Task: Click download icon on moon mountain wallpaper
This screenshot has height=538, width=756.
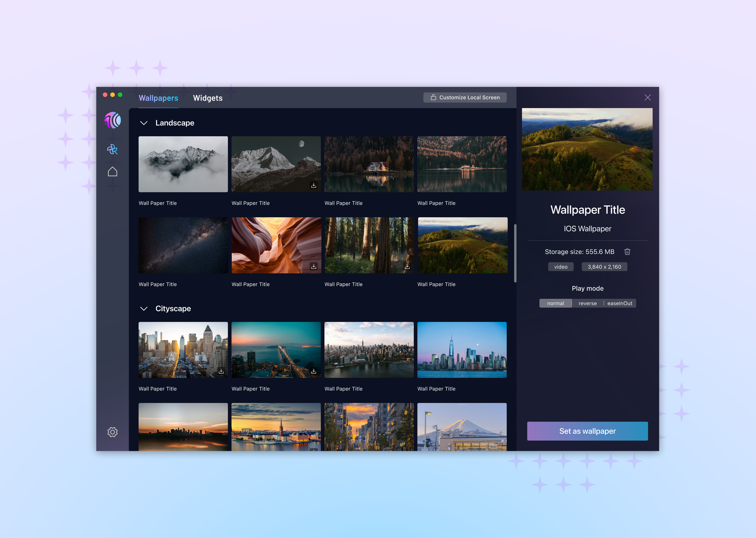Action: [313, 185]
